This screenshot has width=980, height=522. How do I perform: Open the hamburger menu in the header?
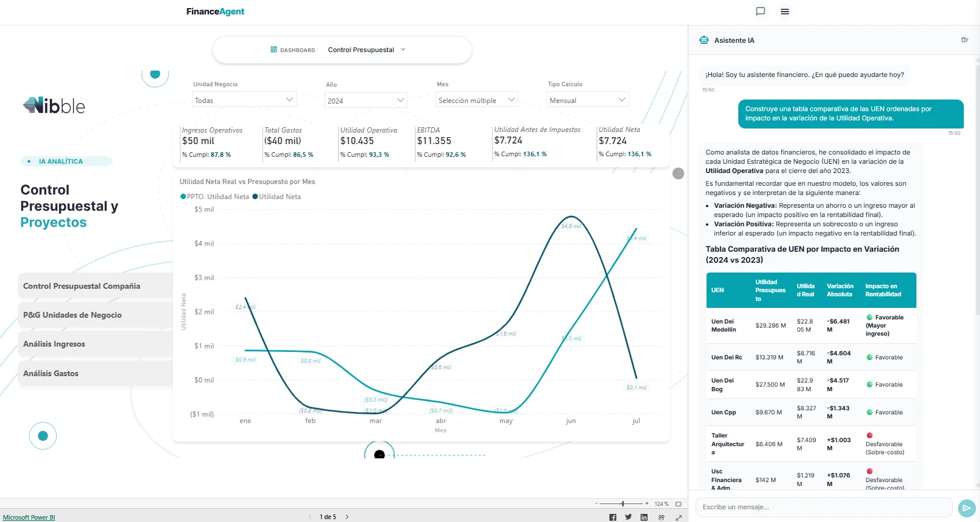click(785, 11)
